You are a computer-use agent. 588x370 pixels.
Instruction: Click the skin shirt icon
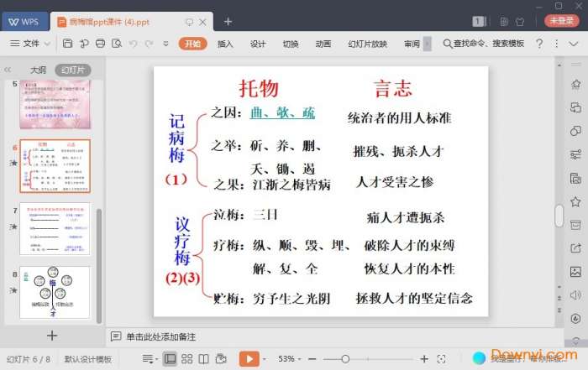click(520, 21)
